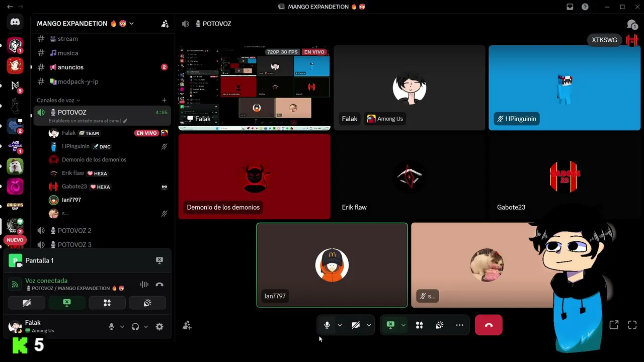Viewport: 644px width, 362px height.
Task: Open more options in call control bar
Action: pos(459,325)
